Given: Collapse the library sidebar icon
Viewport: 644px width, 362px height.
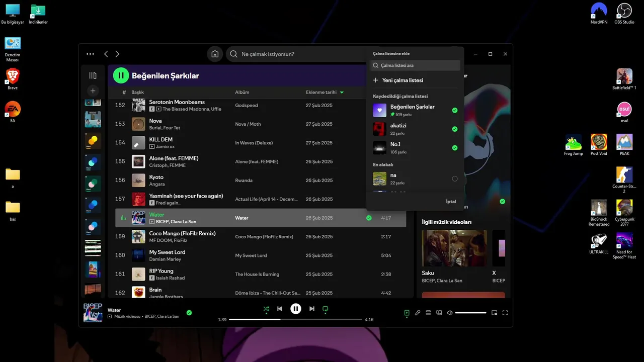Looking at the screenshot, I should (93, 75).
